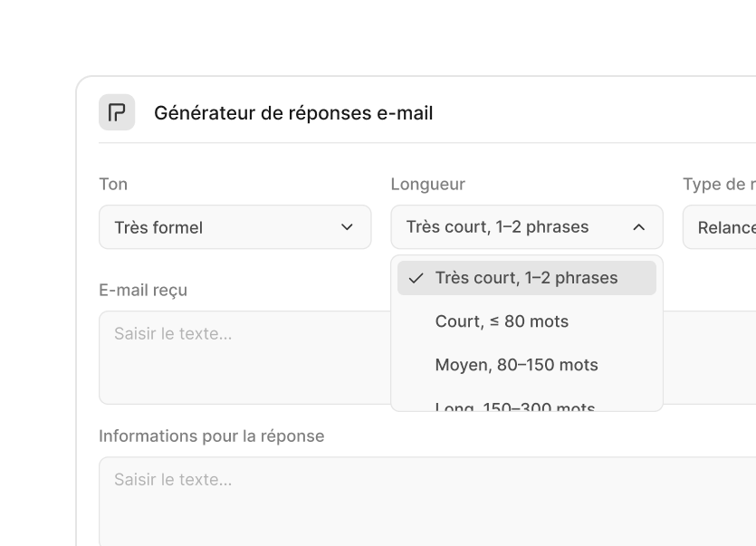Image resolution: width=756 pixels, height=546 pixels.
Task: Click the Longueur field label
Action: [427, 184]
